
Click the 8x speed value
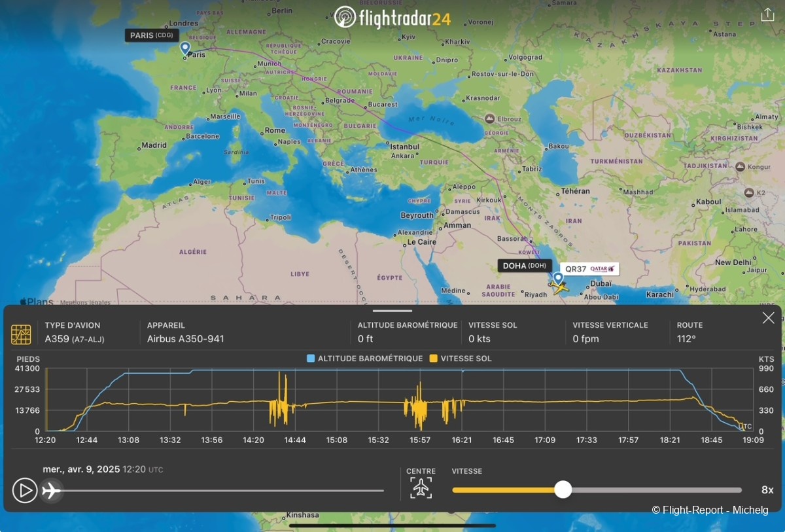click(767, 489)
